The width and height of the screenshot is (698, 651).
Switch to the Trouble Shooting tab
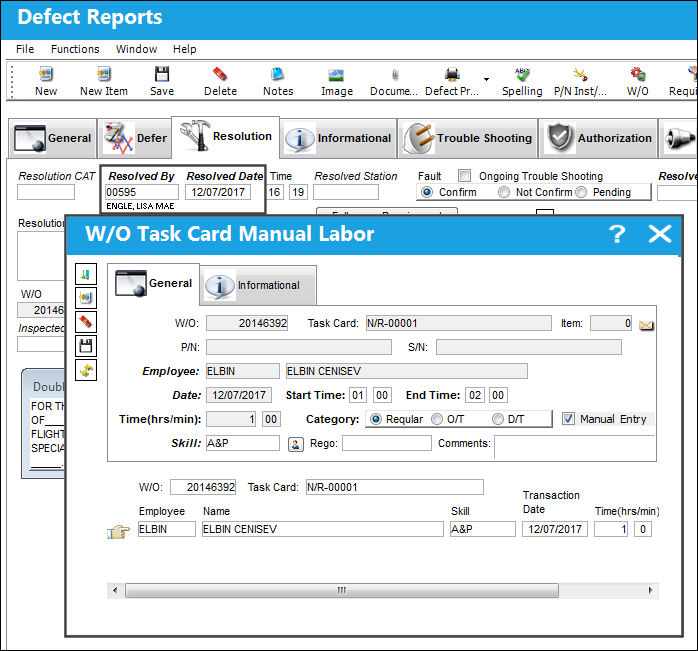click(x=467, y=138)
